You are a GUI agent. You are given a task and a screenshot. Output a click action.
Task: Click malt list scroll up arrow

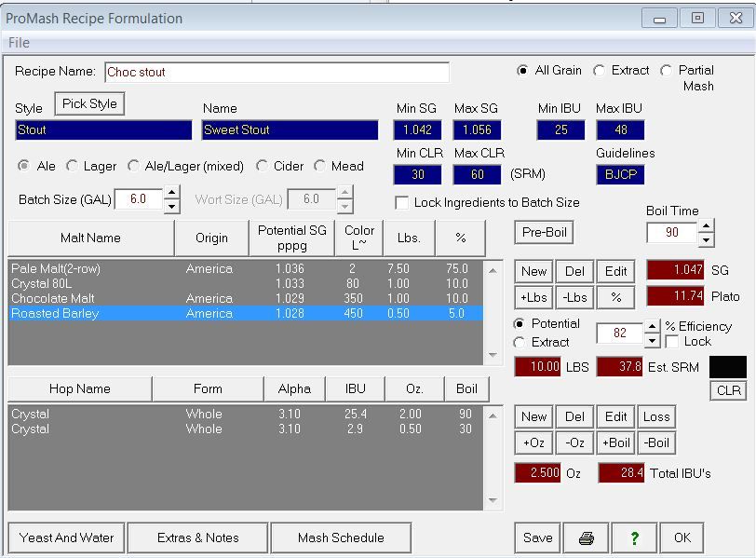(x=493, y=271)
